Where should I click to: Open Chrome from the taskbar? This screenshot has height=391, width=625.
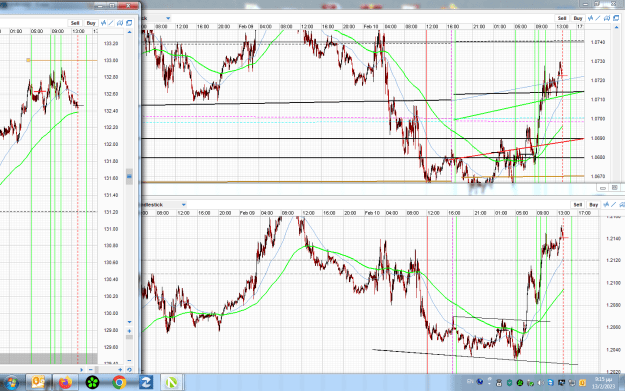pos(119,383)
